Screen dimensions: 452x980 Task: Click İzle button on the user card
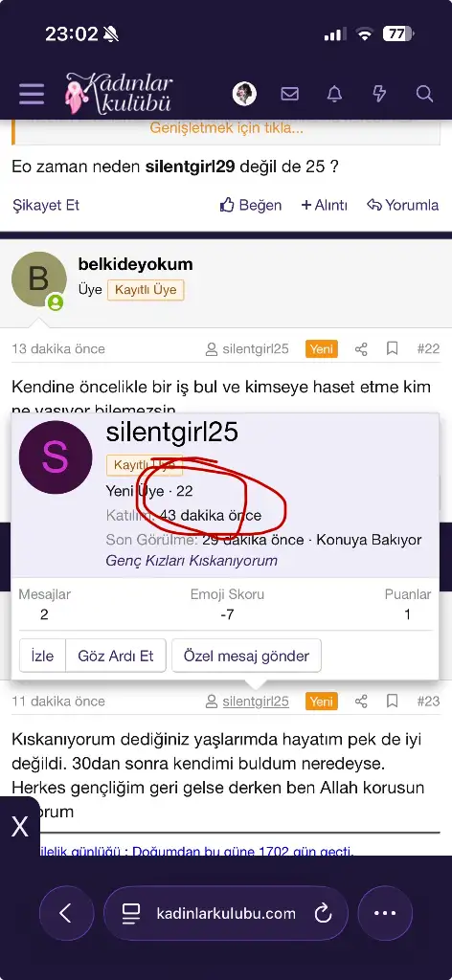(x=42, y=656)
